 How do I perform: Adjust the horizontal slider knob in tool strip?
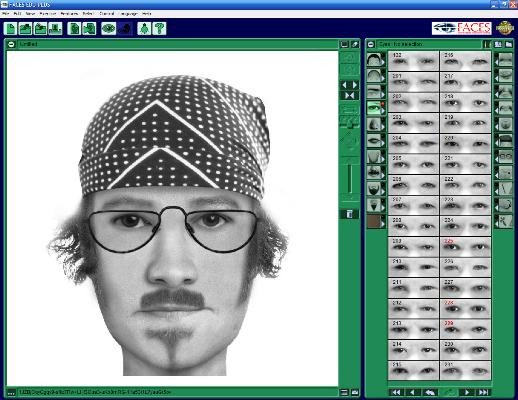(x=349, y=125)
